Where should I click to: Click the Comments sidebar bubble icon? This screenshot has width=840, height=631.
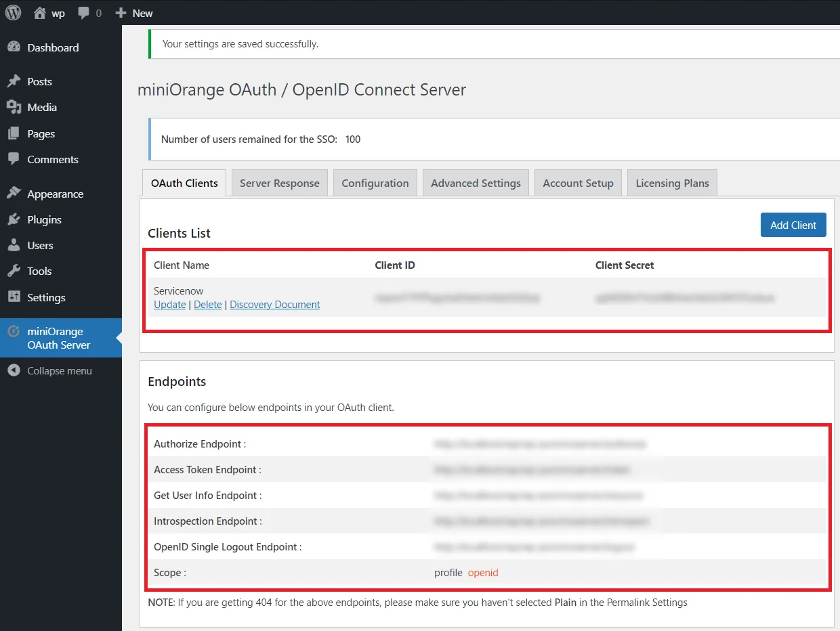(x=14, y=159)
